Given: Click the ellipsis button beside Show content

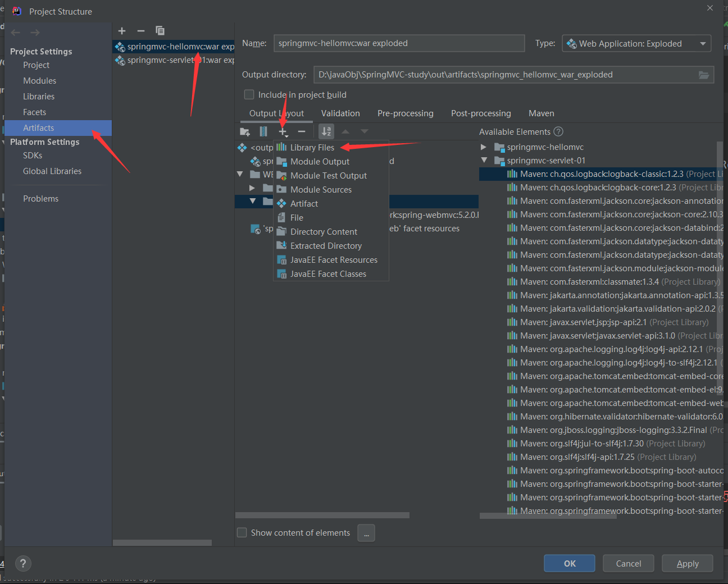Looking at the screenshot, I should pos(366,533).
